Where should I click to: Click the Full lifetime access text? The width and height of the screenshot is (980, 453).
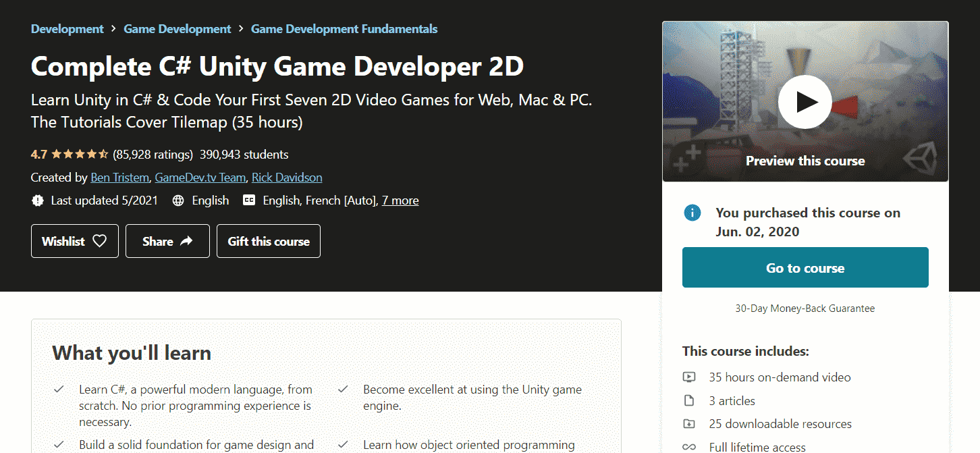(x=757, y=447)
